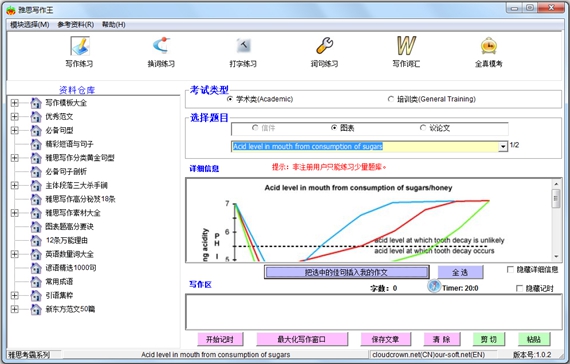
Task: Open the 模块选择(M) menu
Action: tap(29, 25)
